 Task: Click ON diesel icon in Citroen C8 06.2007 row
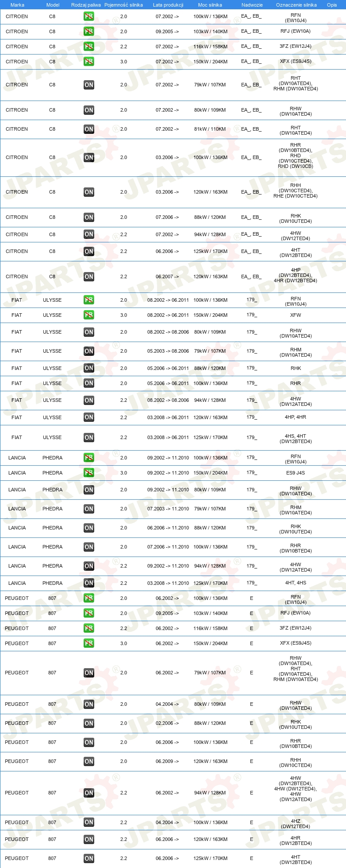pyautogui.click(x=89, y=276)
